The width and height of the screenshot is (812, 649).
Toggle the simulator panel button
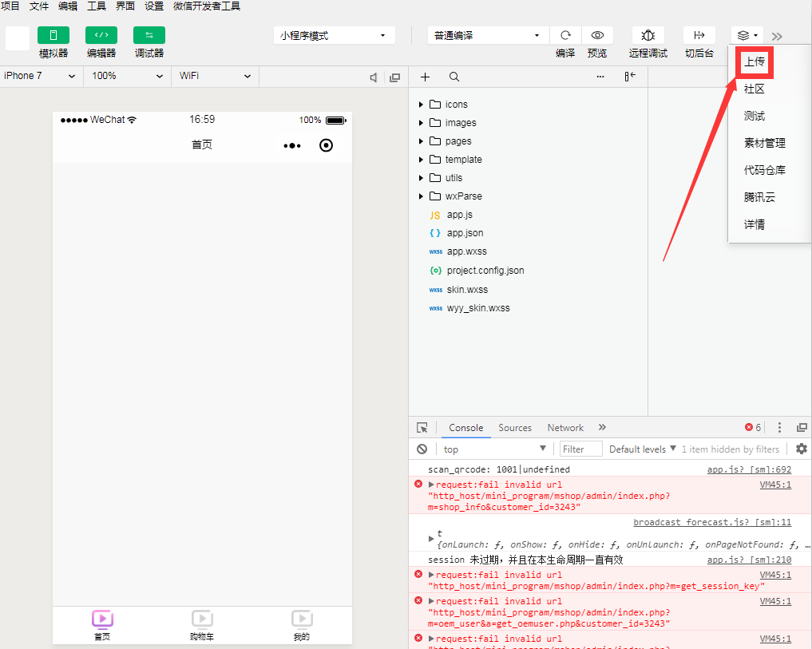53,35
